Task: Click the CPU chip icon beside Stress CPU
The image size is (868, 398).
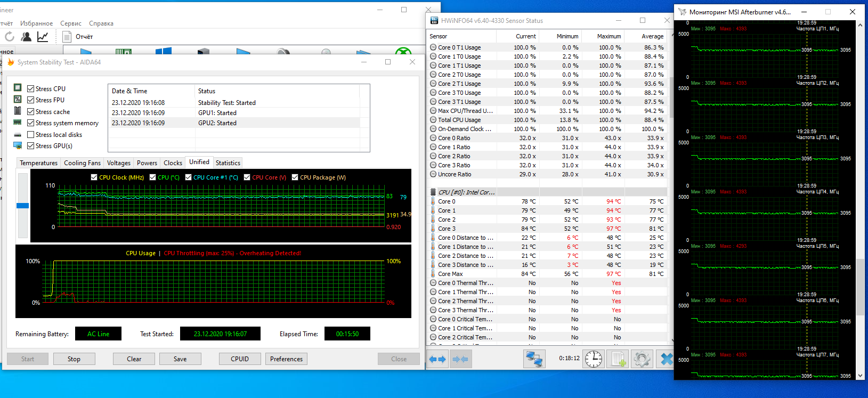Action: coord(18,88)
